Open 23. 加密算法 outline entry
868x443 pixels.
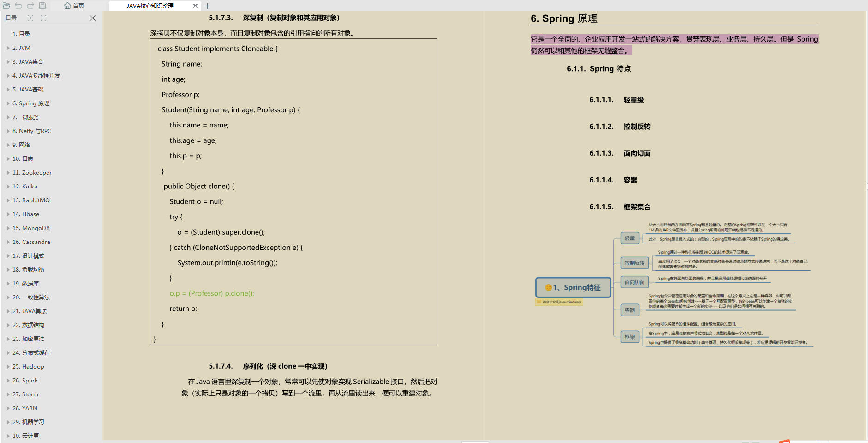(28, 339)
